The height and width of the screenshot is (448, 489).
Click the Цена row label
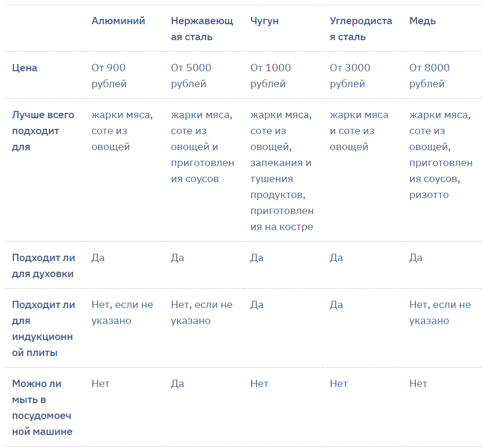[25, 68]
